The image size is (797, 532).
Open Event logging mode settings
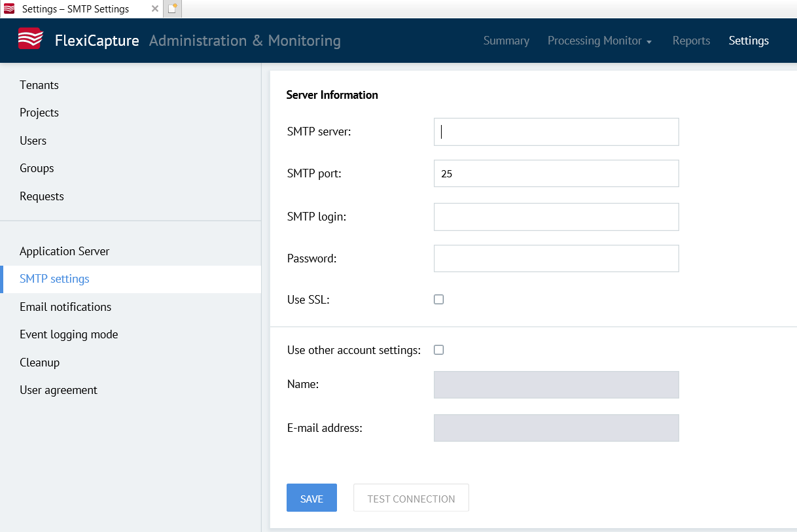[69, 334]
